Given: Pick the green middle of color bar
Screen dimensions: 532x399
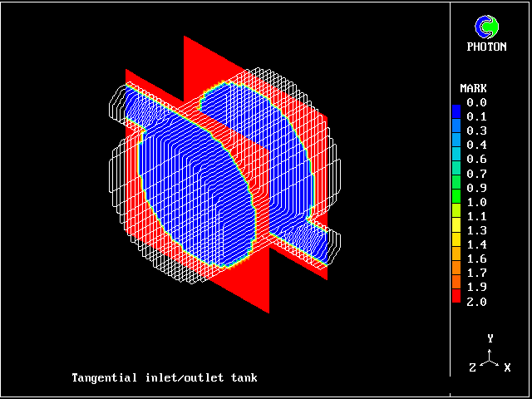Looking at the screenshot, I should 456,197.
